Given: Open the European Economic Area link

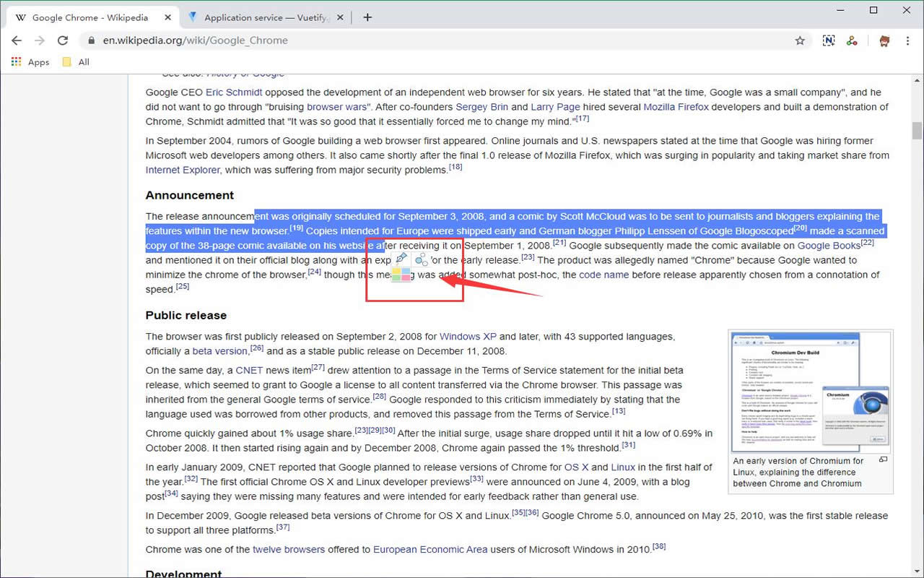Looking at the screenshot, I should [x=430, y=549].
